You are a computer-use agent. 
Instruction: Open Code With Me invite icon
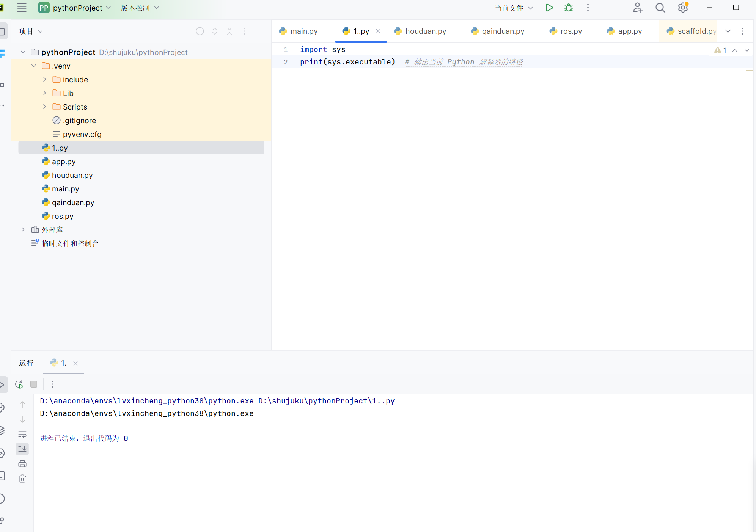[x=638, y=8]
